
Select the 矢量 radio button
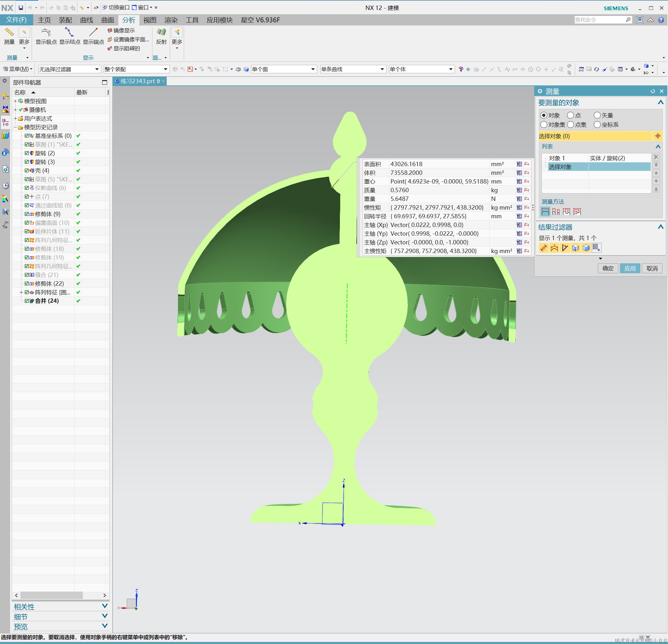coord(597,115)
